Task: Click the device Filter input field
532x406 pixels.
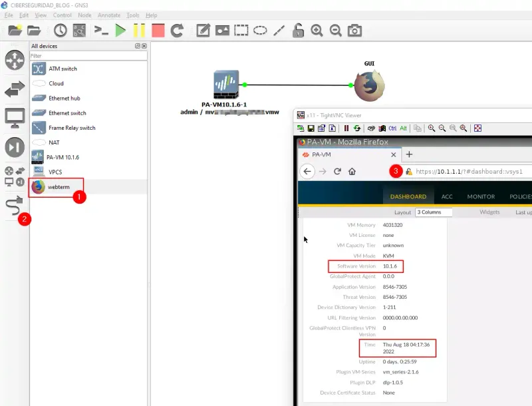Action: 88,56
